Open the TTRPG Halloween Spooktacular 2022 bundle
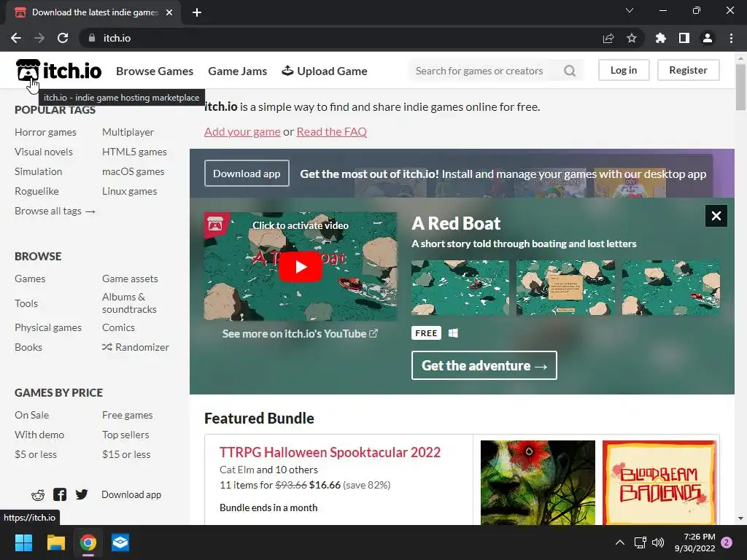 click(330, 452)
